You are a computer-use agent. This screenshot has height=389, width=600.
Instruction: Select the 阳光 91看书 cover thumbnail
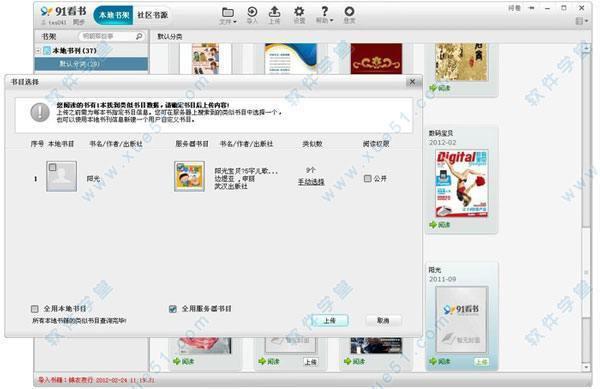461,319
